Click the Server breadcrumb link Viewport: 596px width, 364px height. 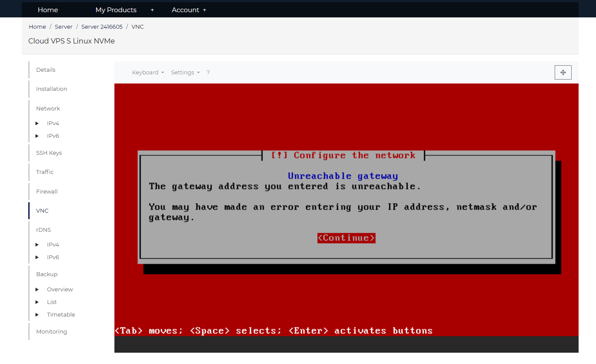[x=64, y=27]
